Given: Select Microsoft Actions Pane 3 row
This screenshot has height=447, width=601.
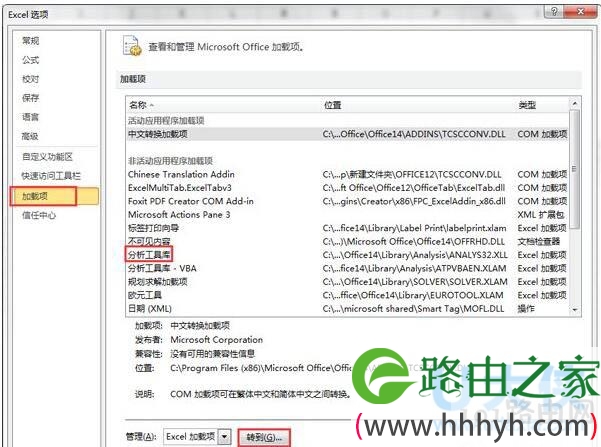Looking at the screenshot, I should tap(347, 215).
